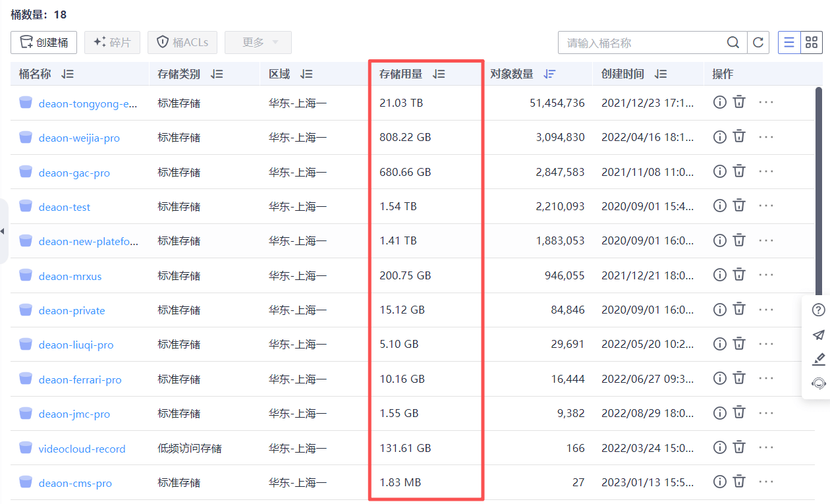Open info for deaon-tongyong bucket

coord(720,102)
